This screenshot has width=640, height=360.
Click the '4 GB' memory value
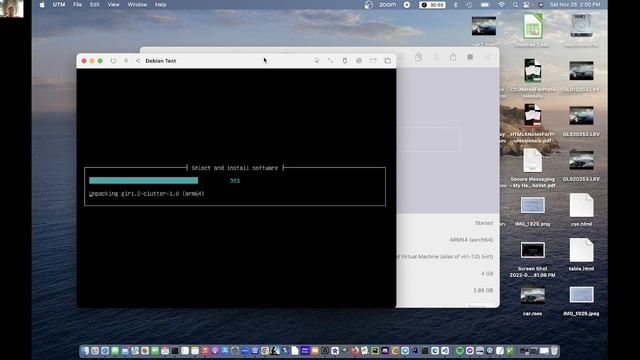pyautogui.click(x=487, y=273)
